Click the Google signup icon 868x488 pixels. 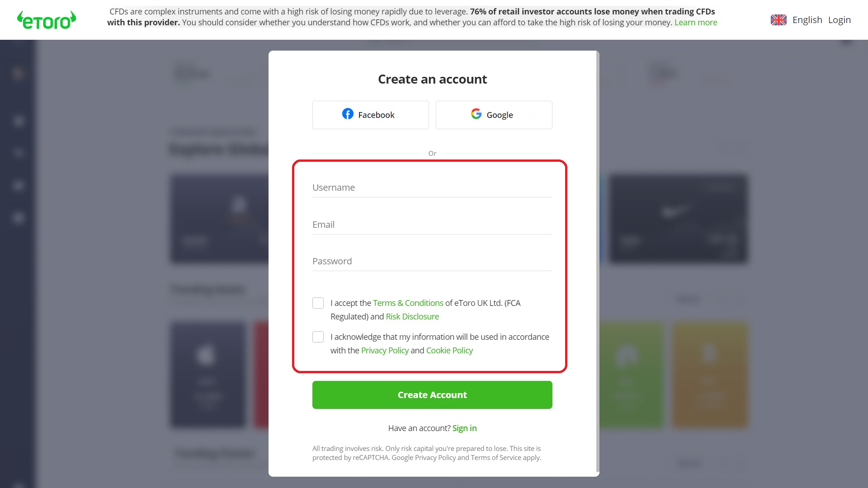(x=477, y=114)
